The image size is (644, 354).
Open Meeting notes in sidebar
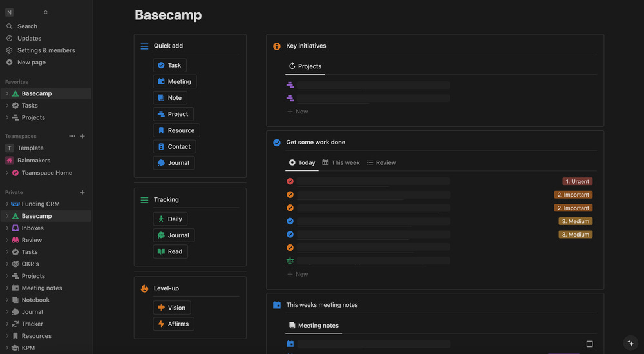tap(41, 288)
